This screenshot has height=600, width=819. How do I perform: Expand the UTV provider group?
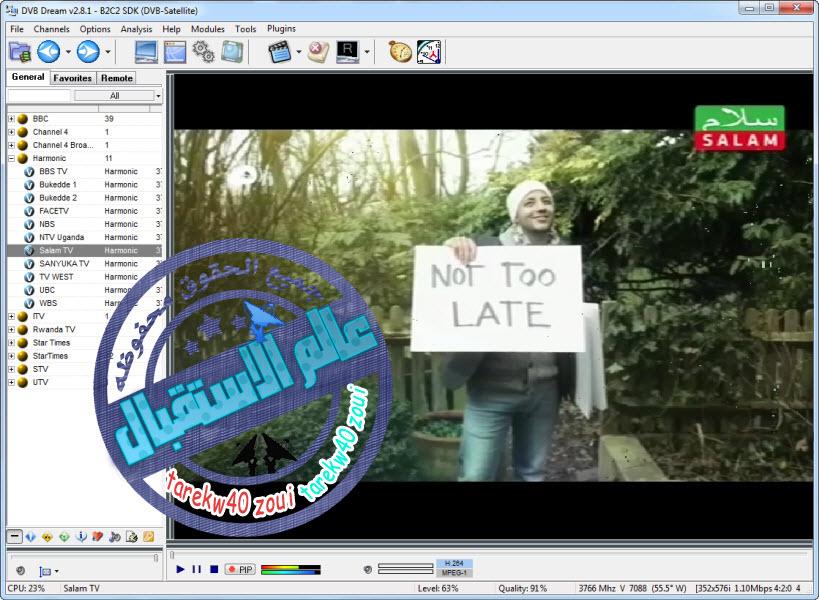(x=11, y=382)
